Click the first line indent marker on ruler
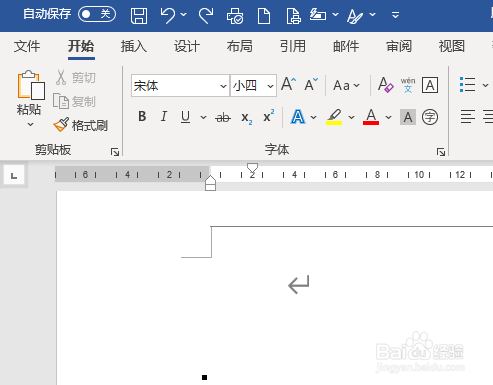Screen dimensions: 493x385 (x=252, y=167)
